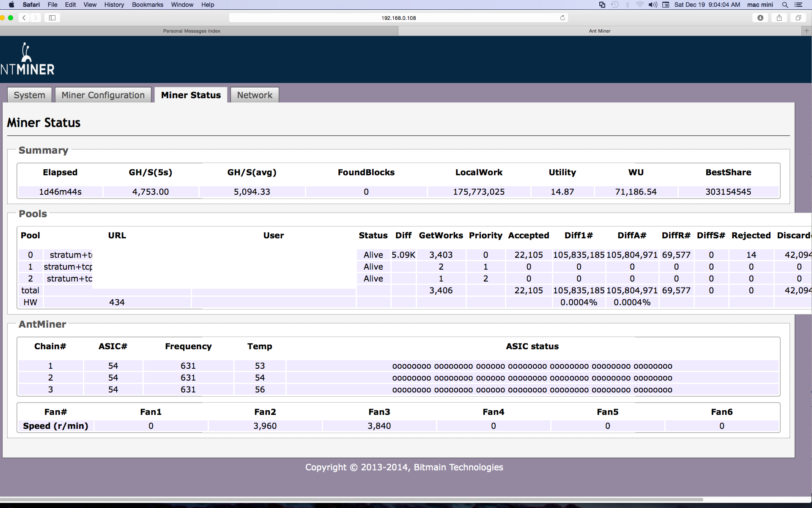Click WU value 71,186.54
Viewport: 812px width, 508px height.
(636, 192)
